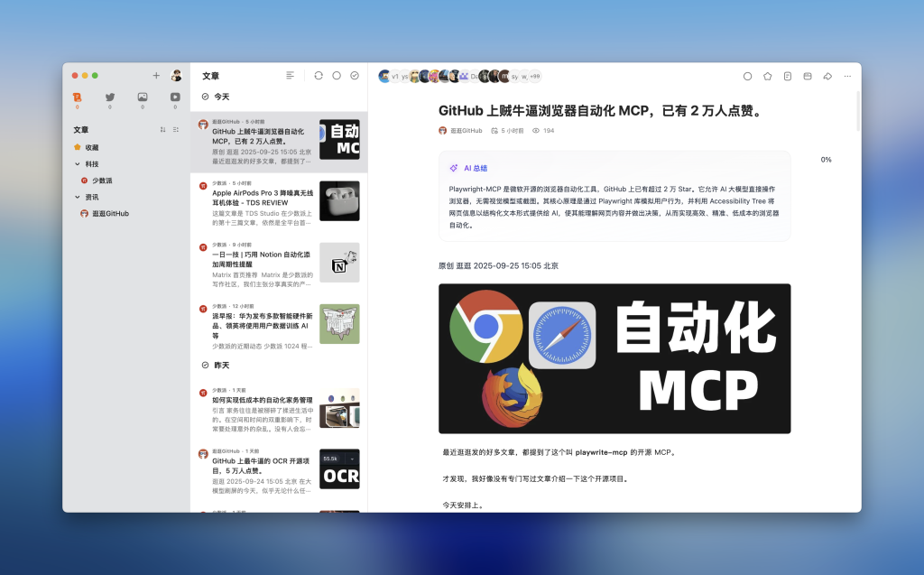Refresh the article list
The height and width of the screenshot is (575, 924).
click(x=319, y=76)
